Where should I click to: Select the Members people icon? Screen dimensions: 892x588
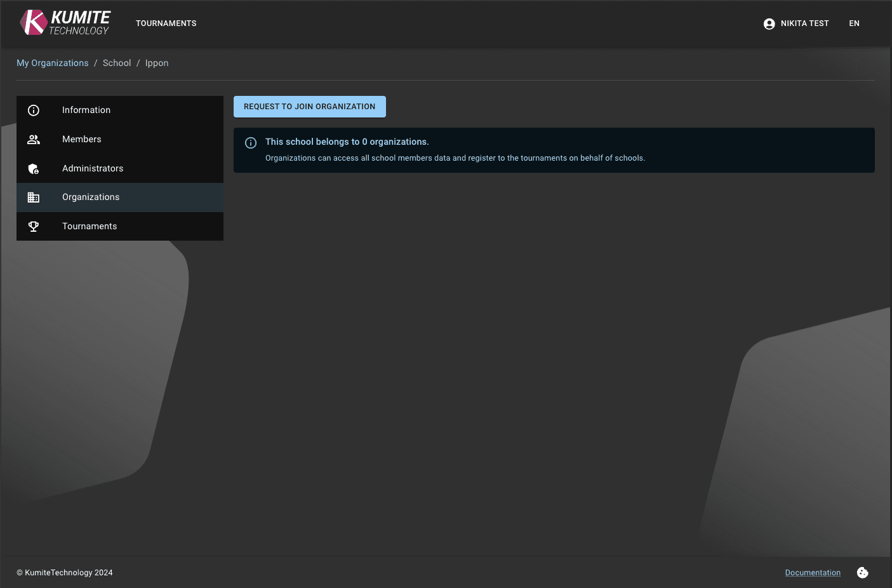point(34,139)
